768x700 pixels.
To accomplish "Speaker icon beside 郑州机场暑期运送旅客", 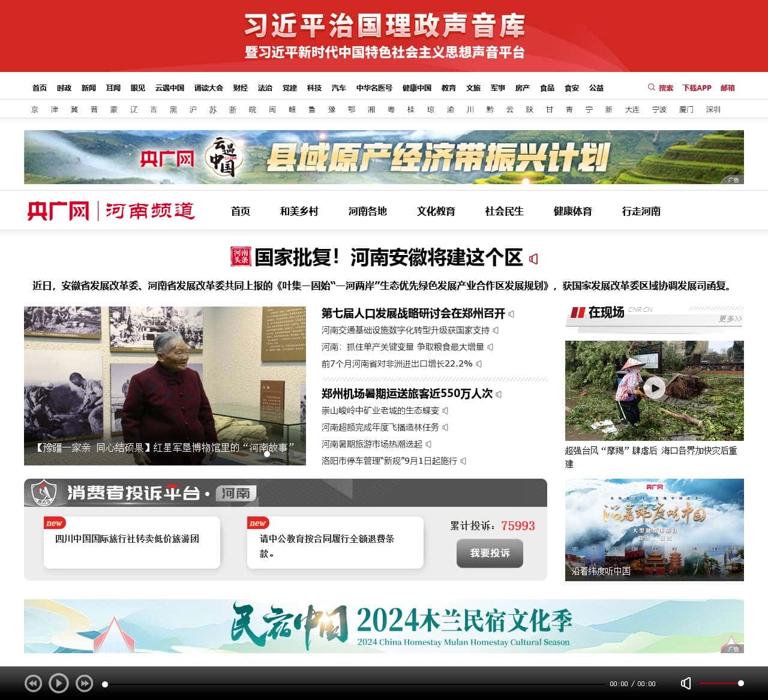I will click(x=499, y=394).
